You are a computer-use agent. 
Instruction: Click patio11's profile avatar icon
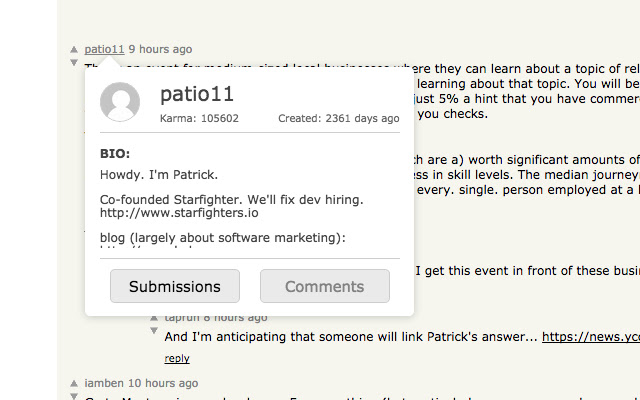121,101
